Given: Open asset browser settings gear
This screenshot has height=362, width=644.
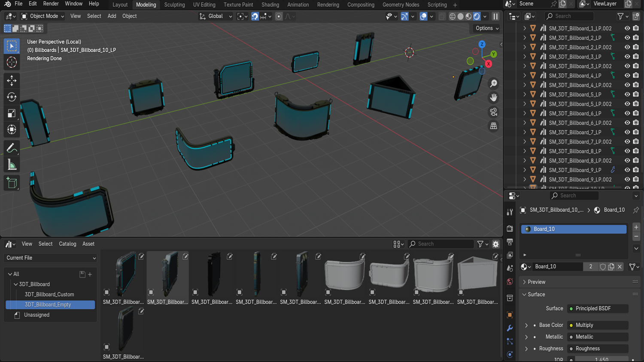Looking at the screenshot, I should click(x=496, y=244).
